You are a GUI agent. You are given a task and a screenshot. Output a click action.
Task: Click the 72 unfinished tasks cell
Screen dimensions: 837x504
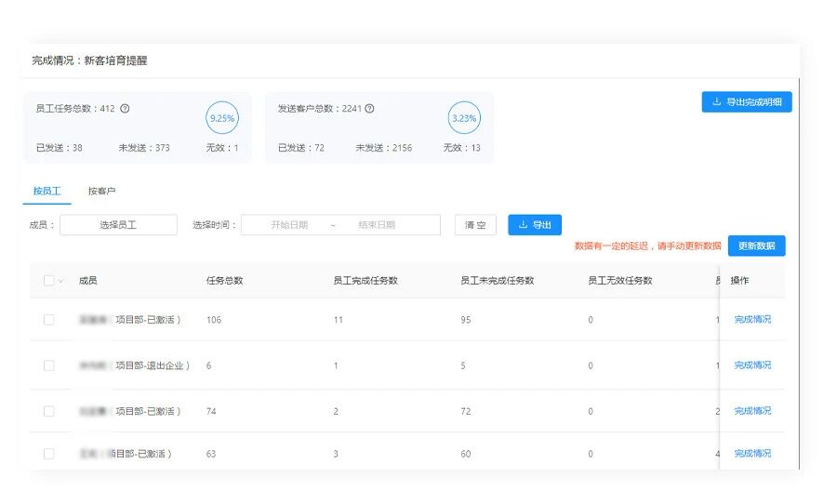point(466,411)
